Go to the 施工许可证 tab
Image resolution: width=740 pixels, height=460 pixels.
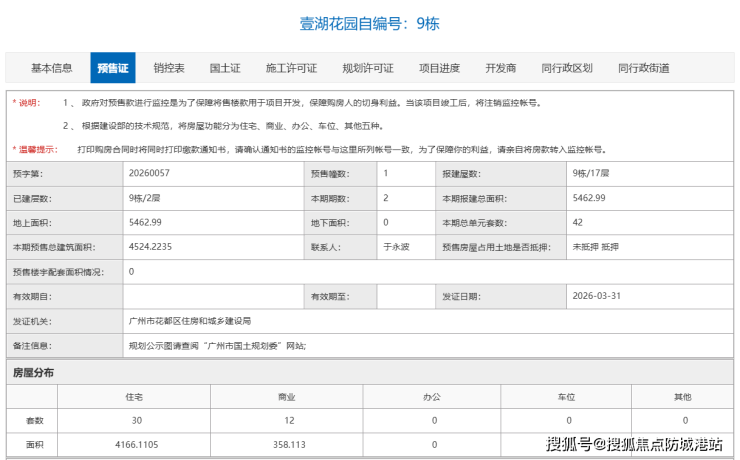tap(291, 68)
